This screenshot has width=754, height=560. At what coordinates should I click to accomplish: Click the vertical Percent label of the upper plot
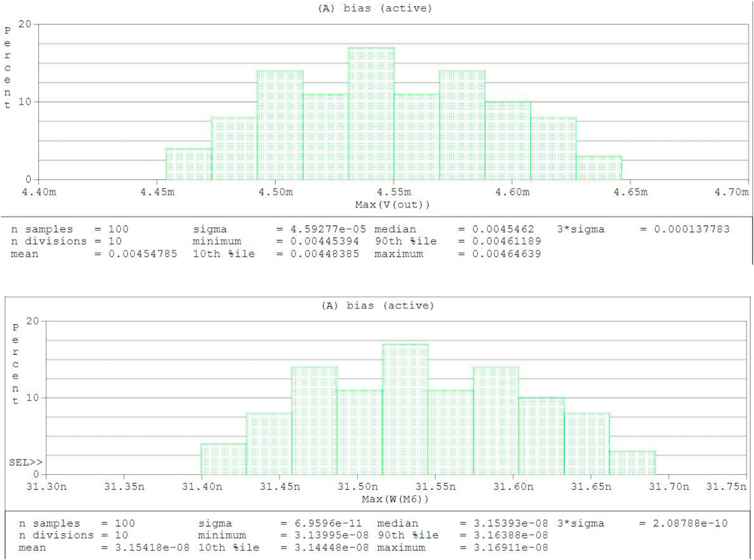tap(7, 68)
